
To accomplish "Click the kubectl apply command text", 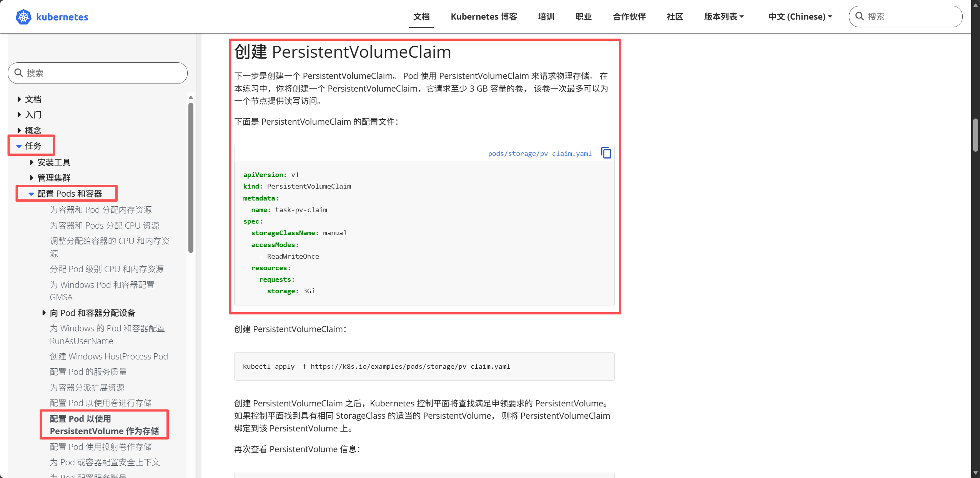I will click(376, 366).
